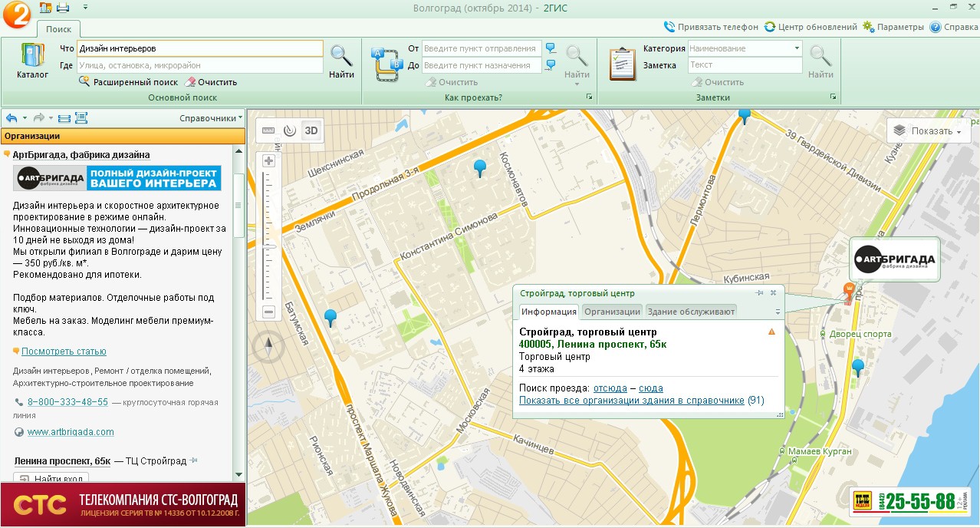980x528 pixels.
Task: Open Справка help
Action: pos(954,27)
